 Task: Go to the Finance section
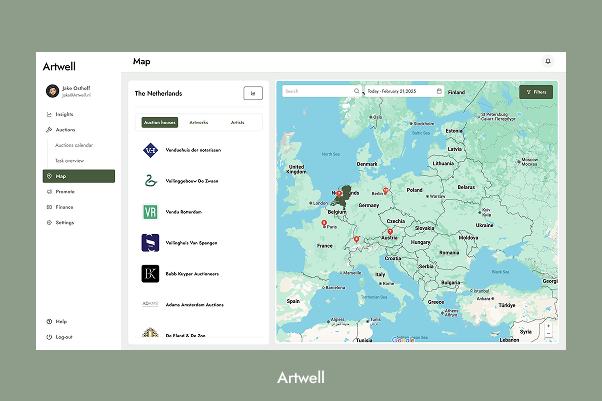[64, 207]
